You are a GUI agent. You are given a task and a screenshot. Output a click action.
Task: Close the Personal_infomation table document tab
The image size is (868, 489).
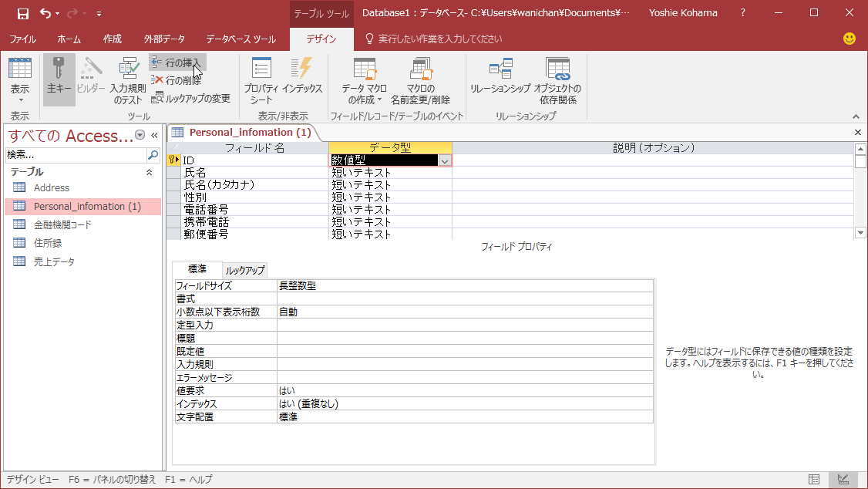pos(857,133)
